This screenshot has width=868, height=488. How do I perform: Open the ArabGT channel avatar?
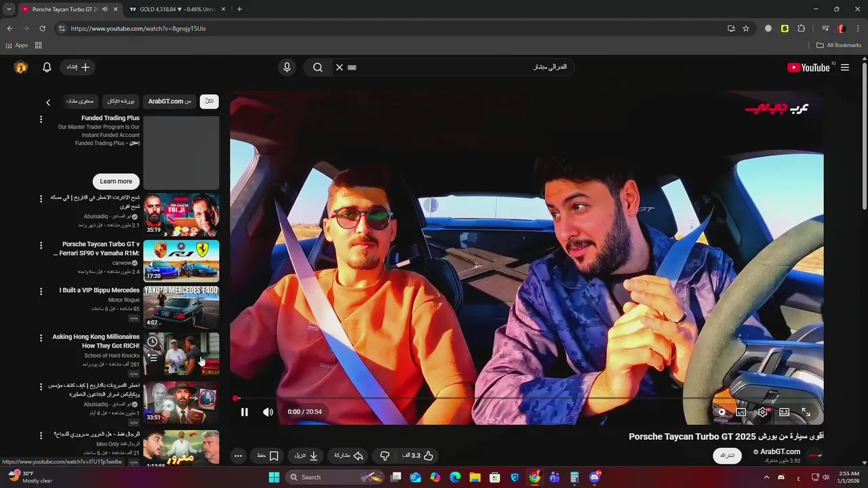814,455
